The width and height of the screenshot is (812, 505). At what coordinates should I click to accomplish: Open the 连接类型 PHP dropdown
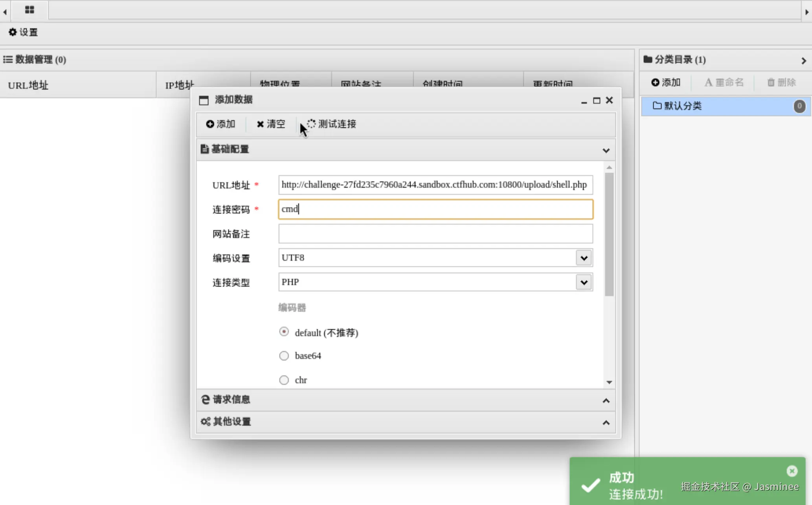coord(584,282)
